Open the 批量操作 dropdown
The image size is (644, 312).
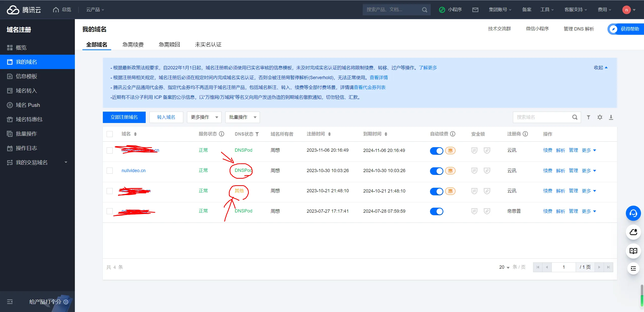242,117
